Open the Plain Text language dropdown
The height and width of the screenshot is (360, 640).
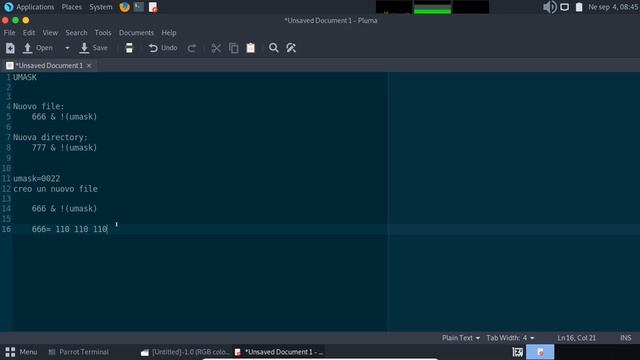460,338
